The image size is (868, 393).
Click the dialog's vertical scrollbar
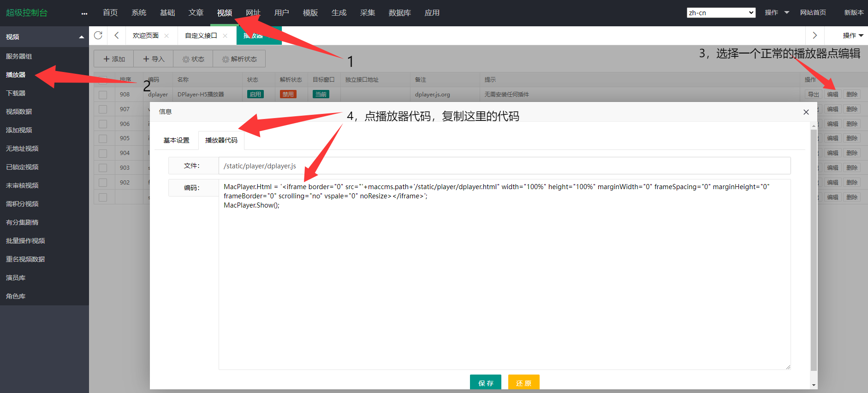(814, 249)
